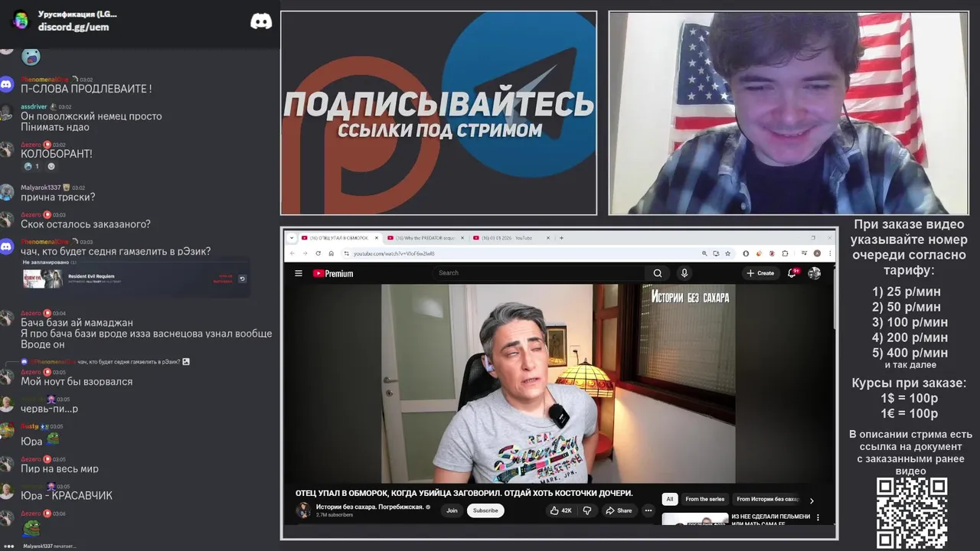The width and height of the screenshot is (980, 551).
Task: Bookmark the page with star icon
Action: pyautogui.click(x=727, y=253)
